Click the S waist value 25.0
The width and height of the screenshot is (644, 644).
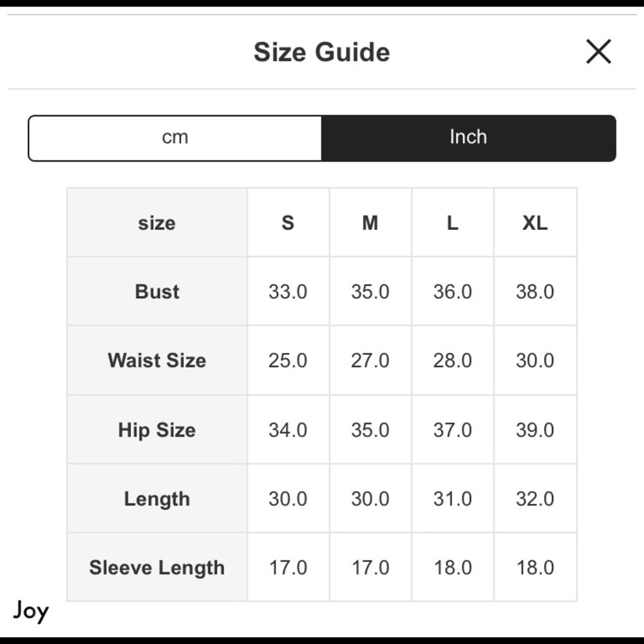point(288,360)
